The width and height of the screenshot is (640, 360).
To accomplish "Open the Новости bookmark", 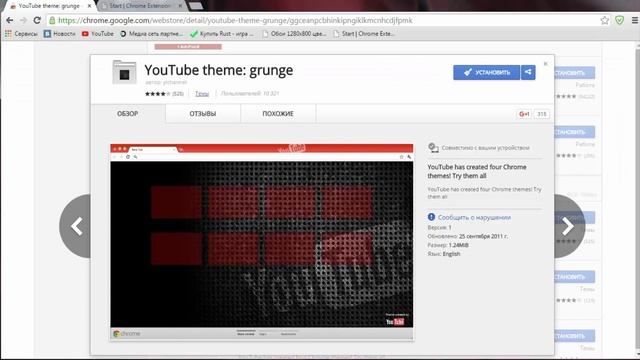I will (x=60, y=34).
